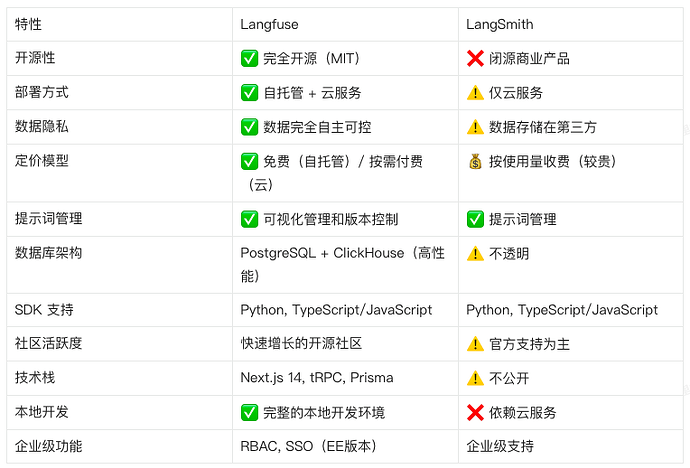Image resolution: width=690 pixels, height=468 pixels.
Task: Select the green check before 自托管 + 云服务
Action: pos(250,92)
